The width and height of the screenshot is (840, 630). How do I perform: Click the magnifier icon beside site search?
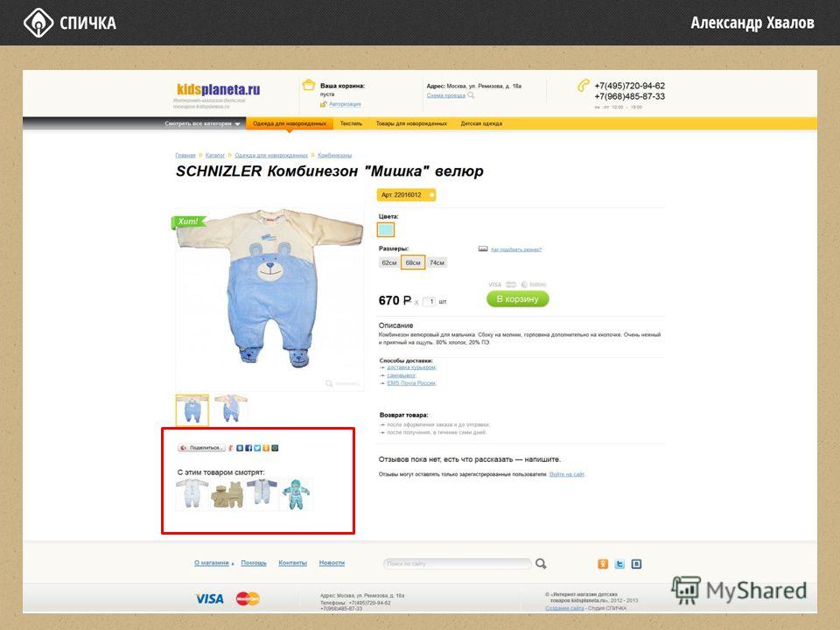[x=541, y=563]
